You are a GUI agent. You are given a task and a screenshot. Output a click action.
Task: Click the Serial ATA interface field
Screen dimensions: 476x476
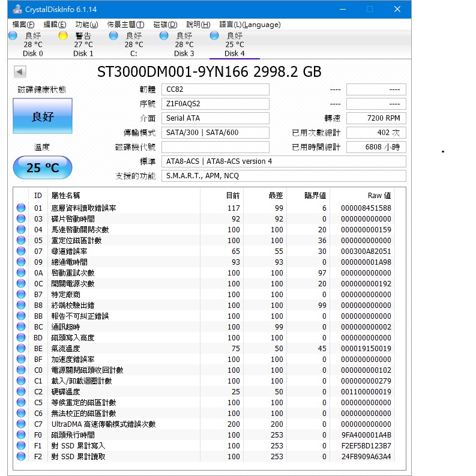coord(215,118)
